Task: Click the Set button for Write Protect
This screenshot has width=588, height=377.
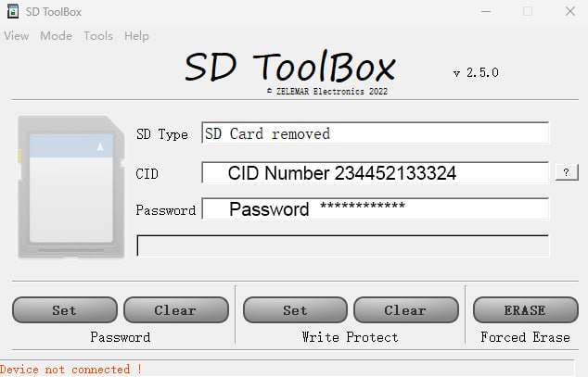Action: pos(295,310)
